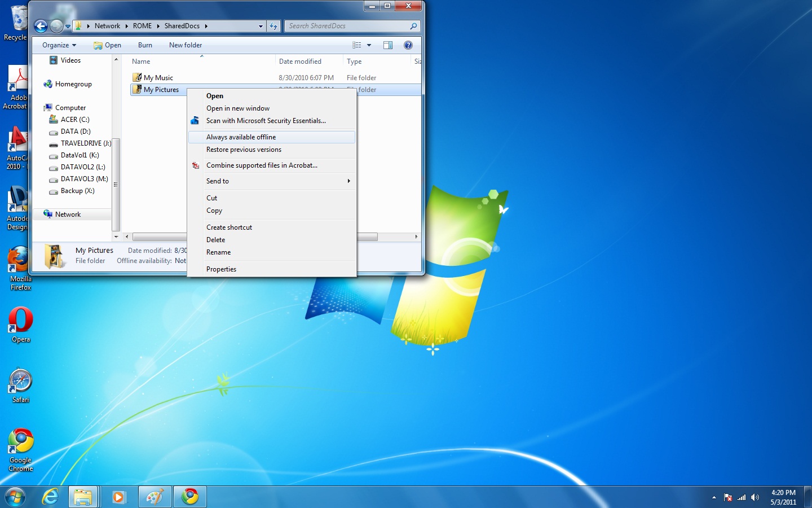Image resolution: width=812 pixels, height=508 pixels.
Task: Choose Delete from the context menu
Action: (x=272, y=240)
